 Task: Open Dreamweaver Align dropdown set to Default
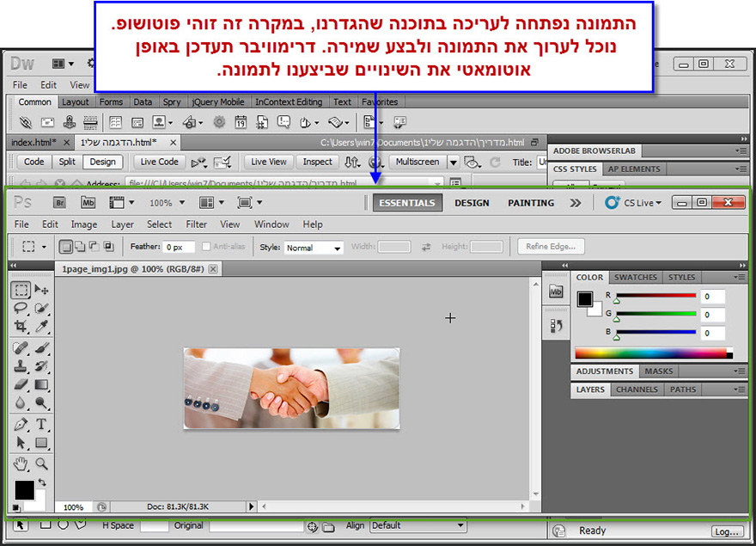(x=418, y=525)
